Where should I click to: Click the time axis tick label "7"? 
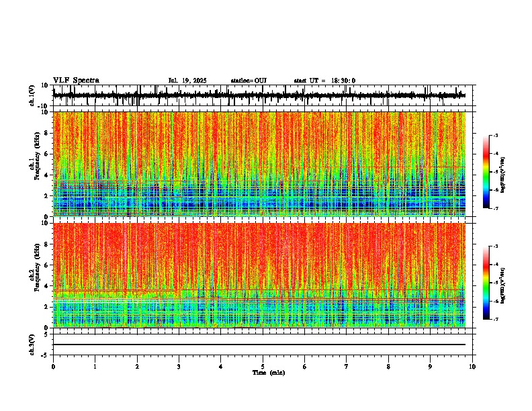click(x=347, y=367)
